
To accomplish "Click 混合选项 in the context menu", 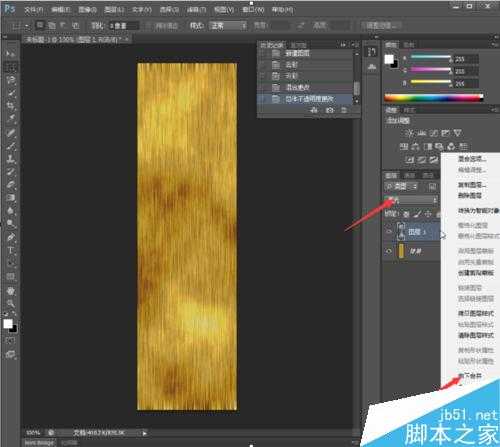I will coord(472,159).
